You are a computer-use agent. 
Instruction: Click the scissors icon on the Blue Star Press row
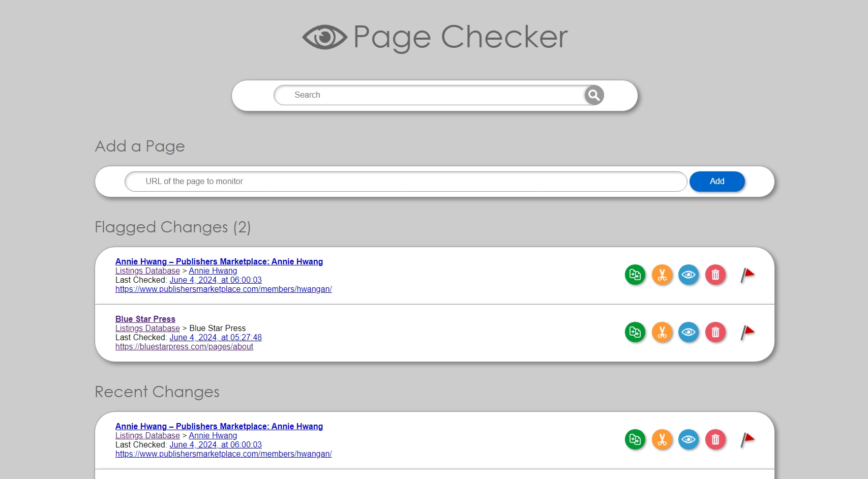click(662, 332)
